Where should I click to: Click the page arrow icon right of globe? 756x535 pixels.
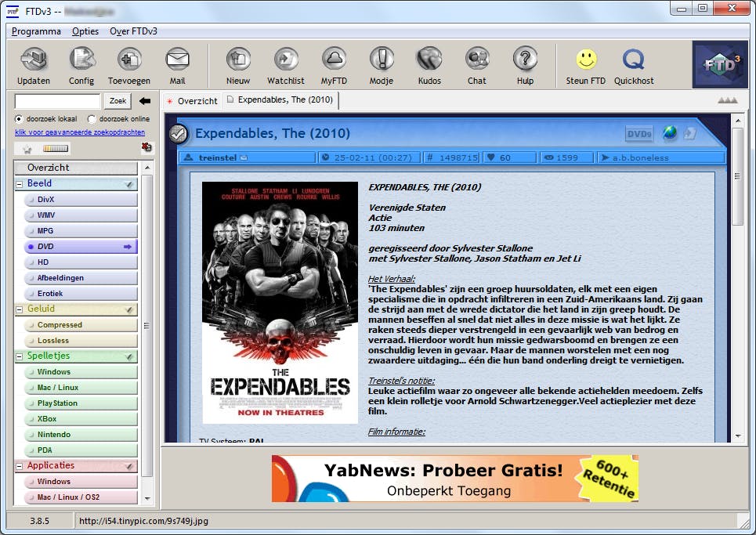(x=690, y=133)
